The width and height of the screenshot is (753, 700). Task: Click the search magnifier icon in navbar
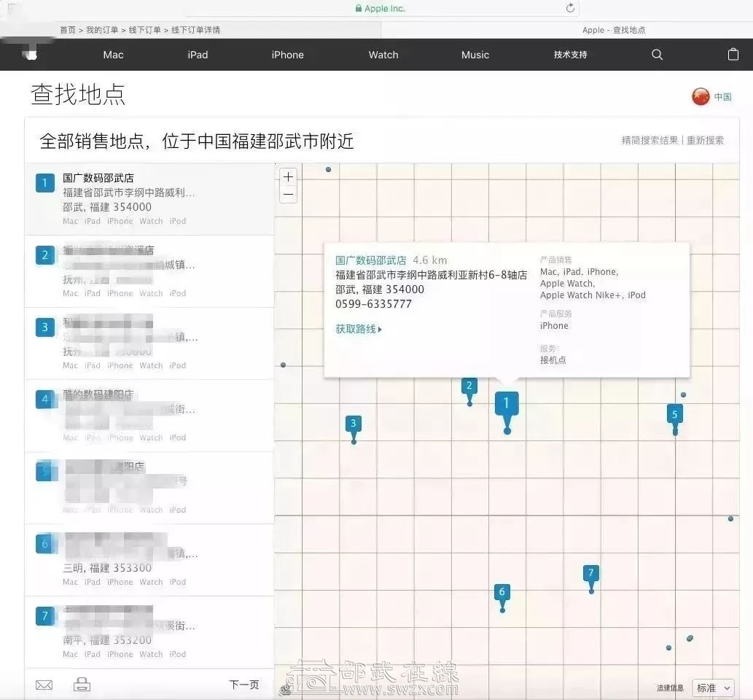tap(657, 55)
